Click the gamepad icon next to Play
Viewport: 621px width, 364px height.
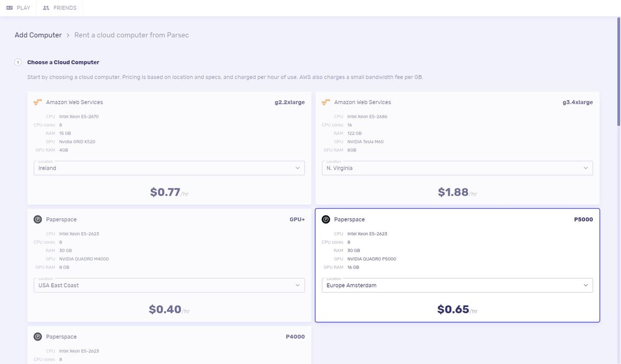click(x=9, y=8)
